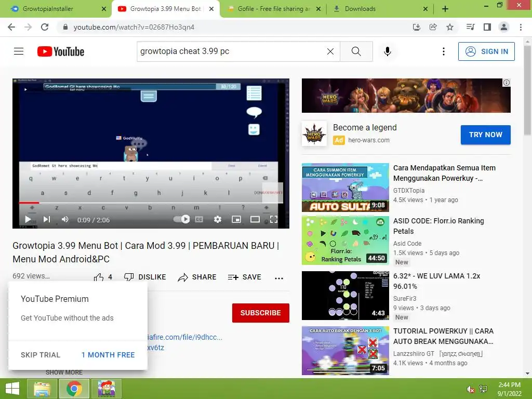Image resolution: width=532 pixels, height=399 pixels.
Task: Play the video
Action: (28, 220)
